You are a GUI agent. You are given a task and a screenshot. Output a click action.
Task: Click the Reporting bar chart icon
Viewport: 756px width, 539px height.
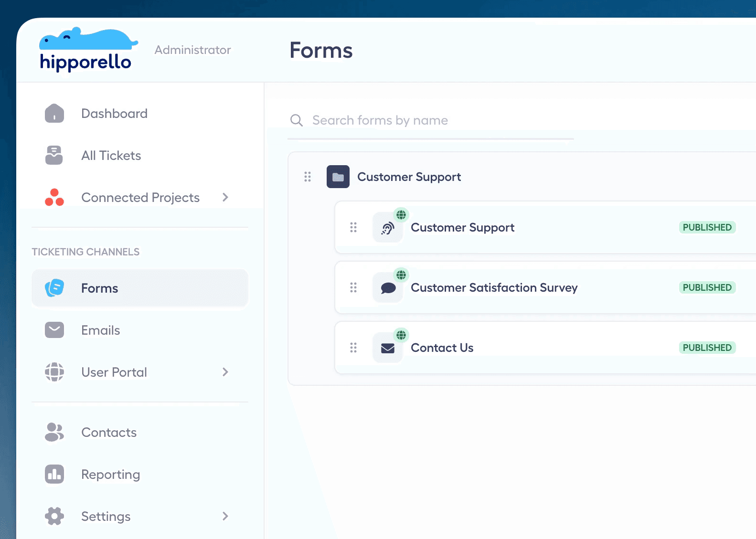tap(54, 474)
